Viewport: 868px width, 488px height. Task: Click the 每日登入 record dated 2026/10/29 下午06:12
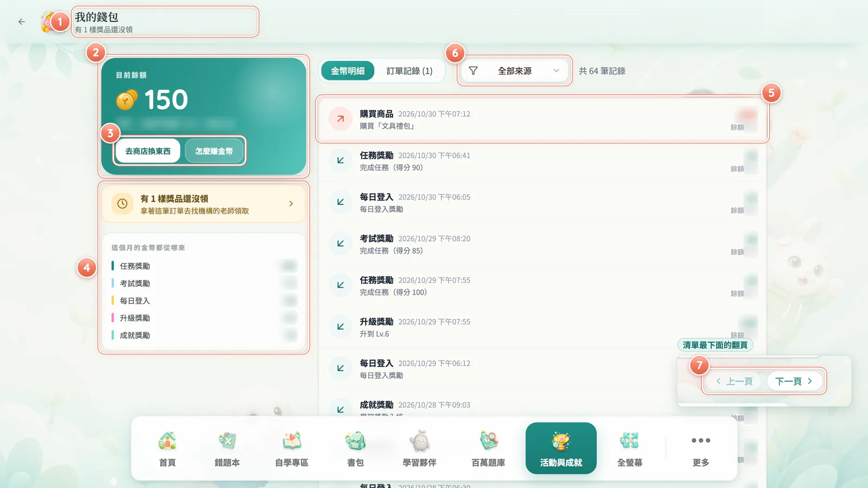point(542,369)
